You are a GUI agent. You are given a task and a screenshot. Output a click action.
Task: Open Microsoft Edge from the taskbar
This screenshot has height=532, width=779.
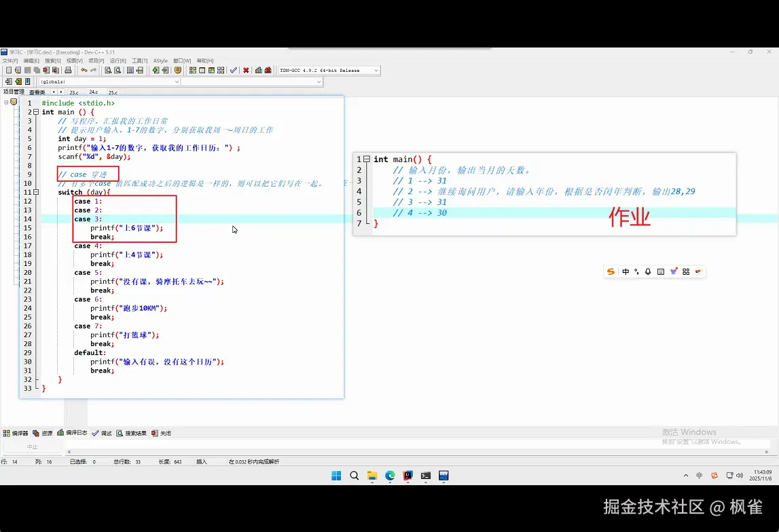tap(390, 476)
